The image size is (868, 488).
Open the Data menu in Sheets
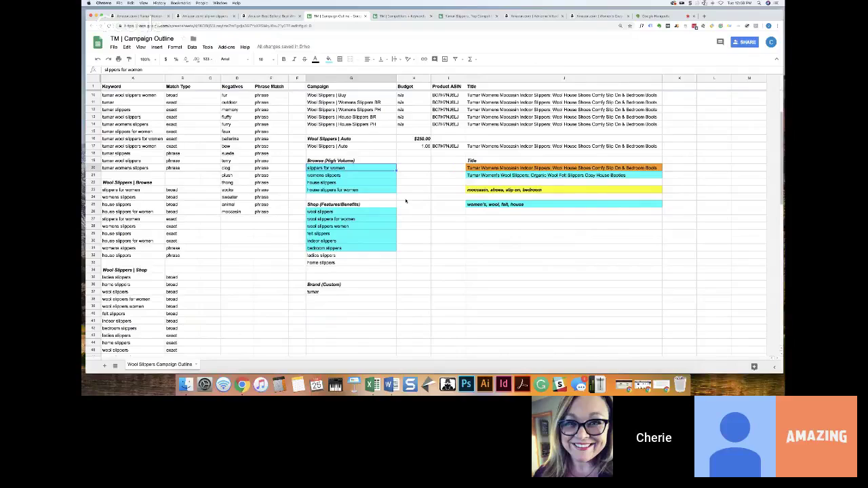click(192, 47)
